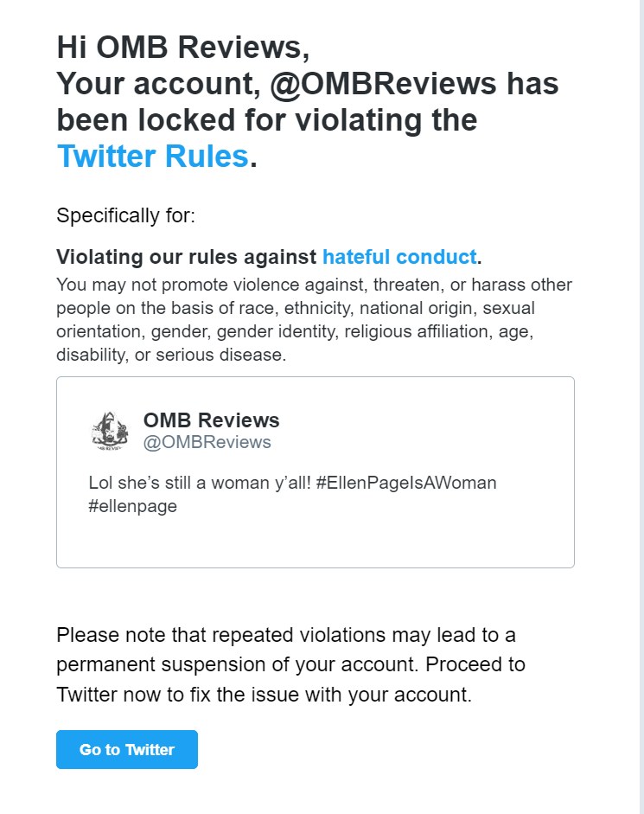
Task: Click the @OMBReviews mention in the heading
Action: (x=384, y=84)
